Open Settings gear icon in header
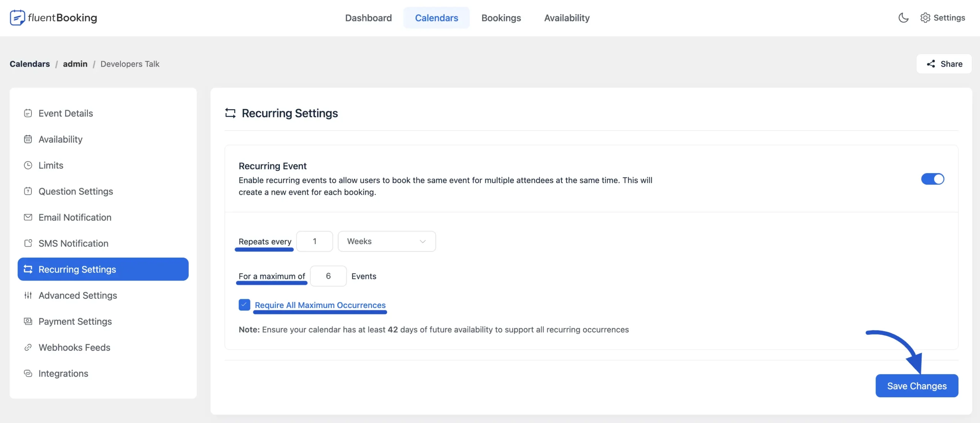Viewport: 980px width, 423px height. point(925,18)
